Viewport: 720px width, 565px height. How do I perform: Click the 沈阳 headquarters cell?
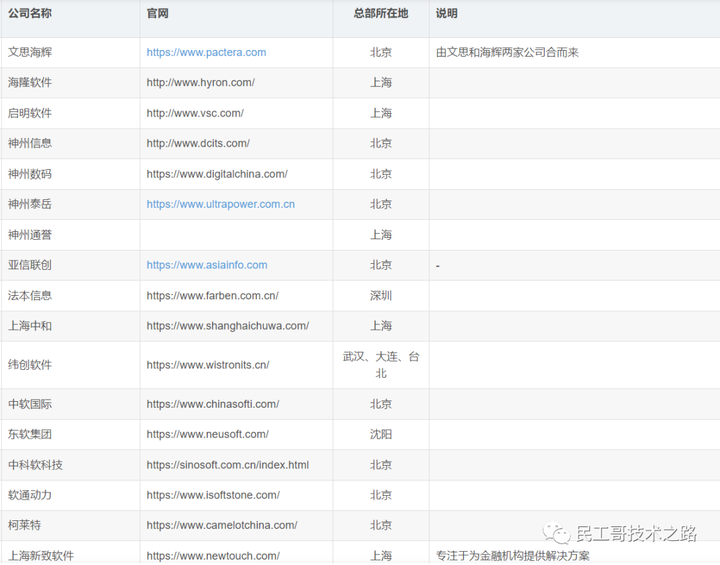381,435
